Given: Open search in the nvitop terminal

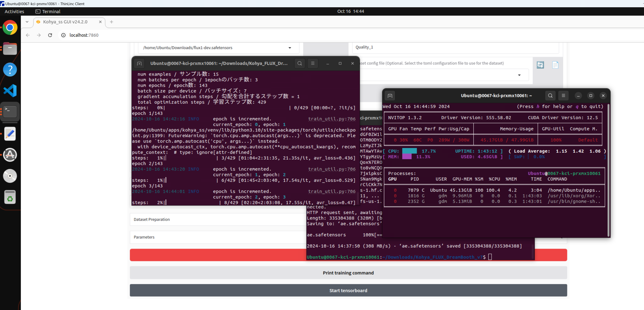Looking at the screenshot, I should 550,96.
